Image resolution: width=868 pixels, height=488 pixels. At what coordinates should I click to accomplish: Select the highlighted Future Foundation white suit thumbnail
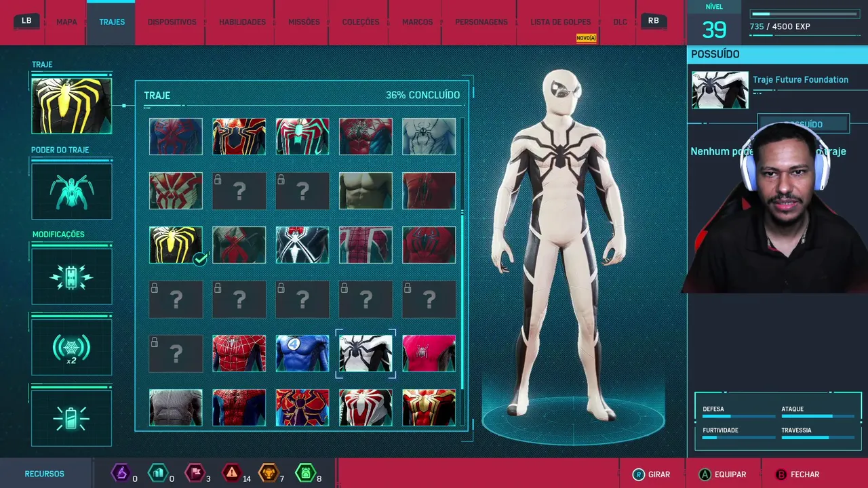pyautogui.click(x=366, y=353)
